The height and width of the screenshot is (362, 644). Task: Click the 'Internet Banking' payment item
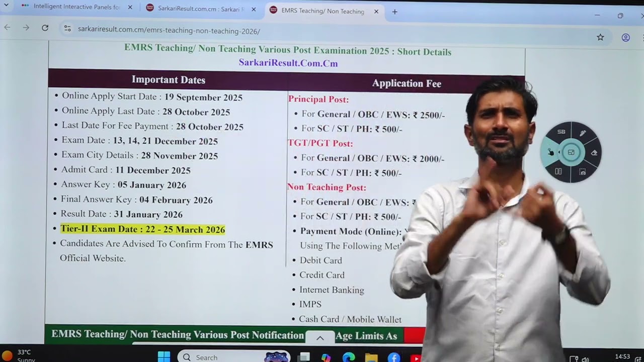[332, 290]
